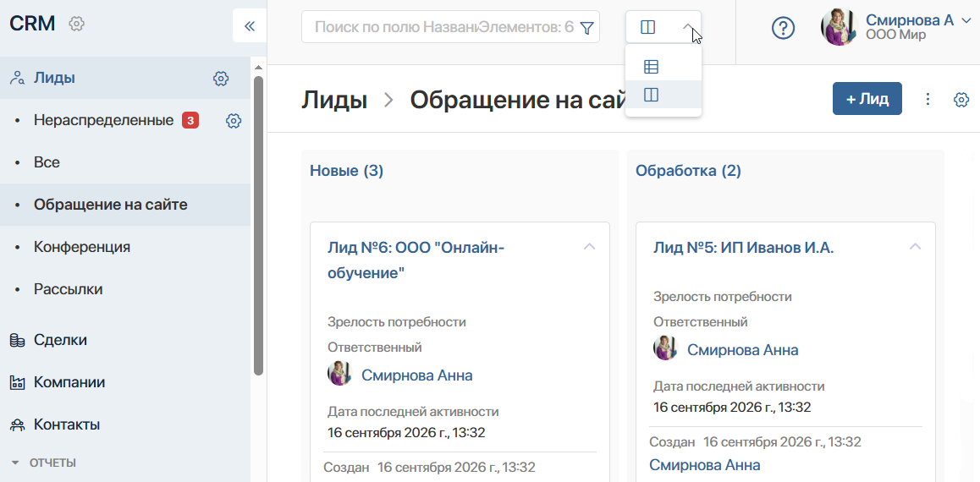Open Лид №6: ООО "Онлайн-обучение" card
980x482 pixels.
[416, 260]
